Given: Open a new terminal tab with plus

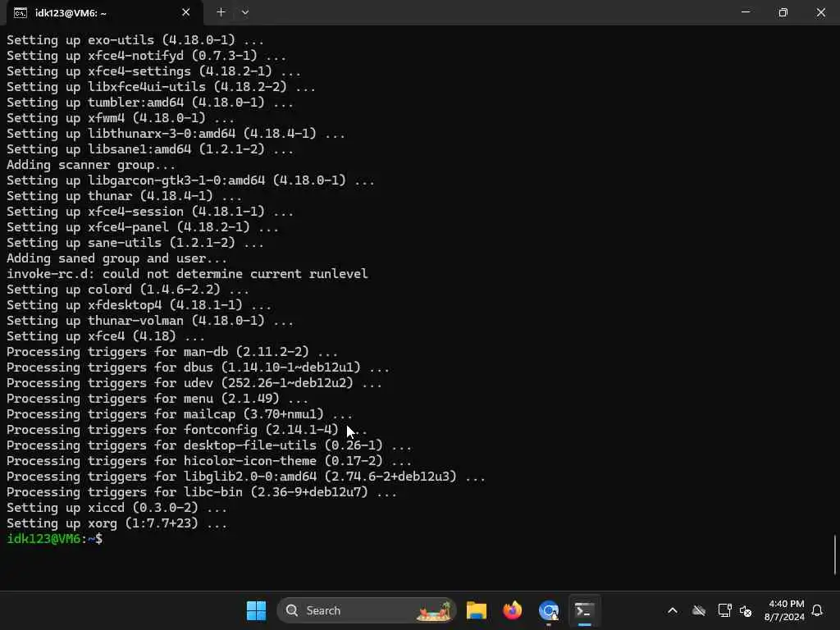Looking at the screenshot, I should 221,12.
